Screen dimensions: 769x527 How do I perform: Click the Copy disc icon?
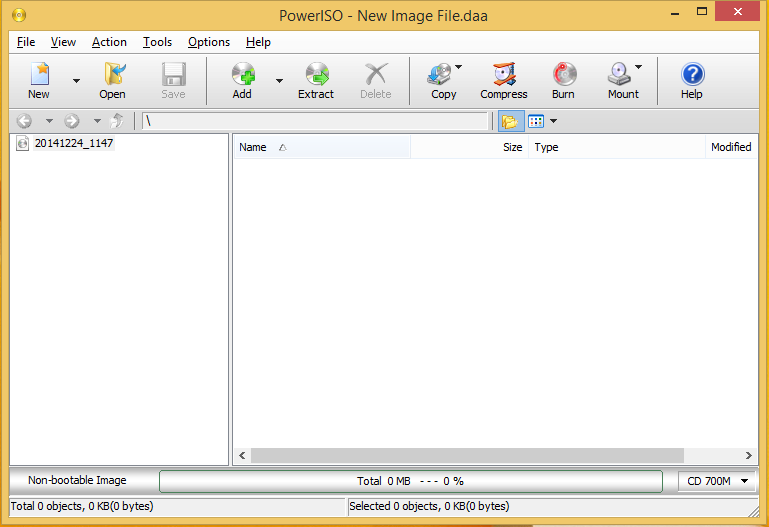tap(440, 75)
